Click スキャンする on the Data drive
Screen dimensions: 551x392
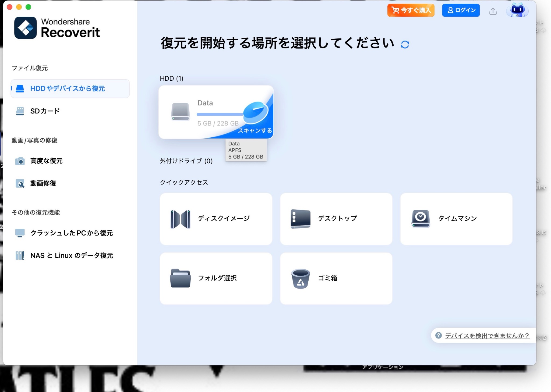255,131
